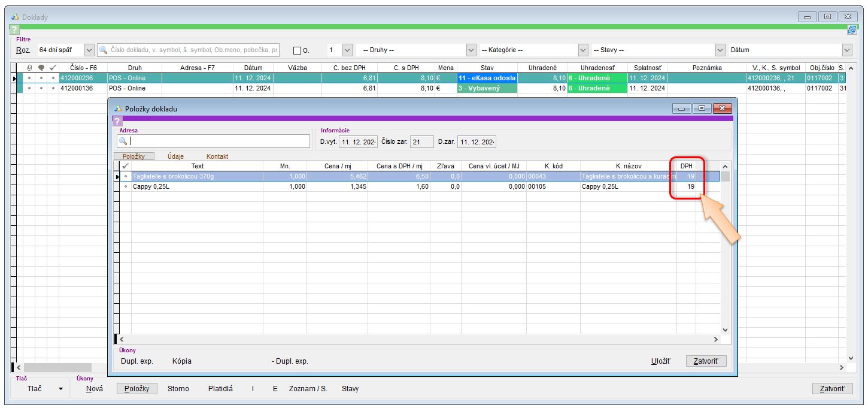The width and height of the screenshot is (868, 408).
Task: Open the '-- Stavy --' filter dropdown
Action: click(720, 50)
